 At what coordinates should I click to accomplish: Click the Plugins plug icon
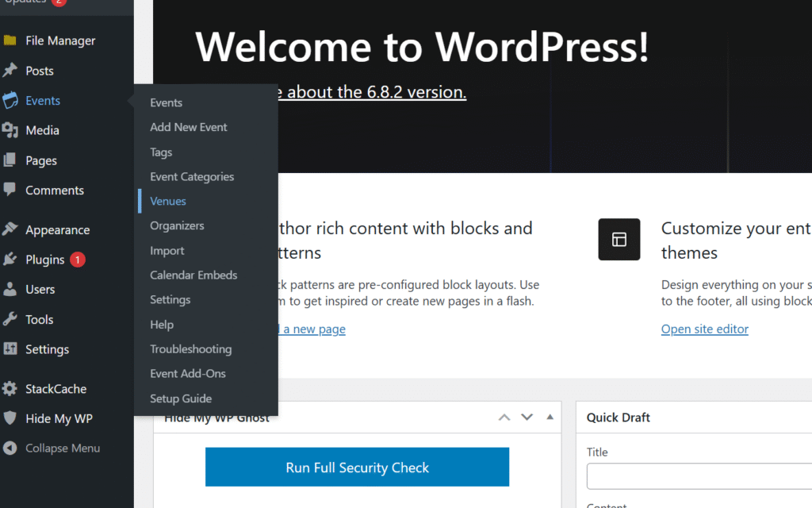click(x=10, y=260)
